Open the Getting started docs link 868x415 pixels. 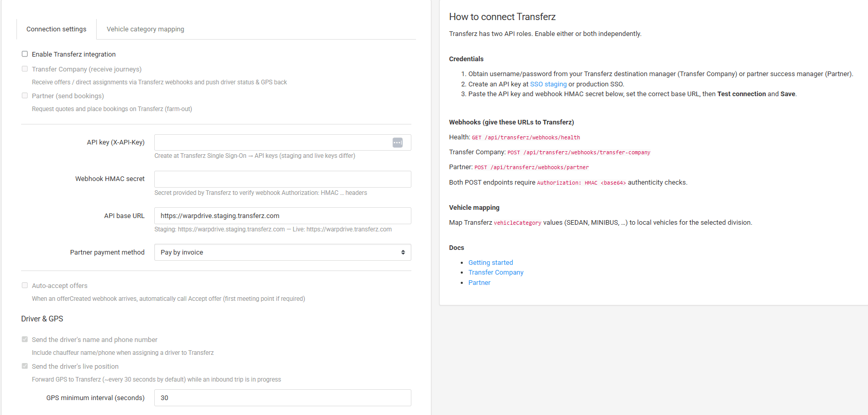coord(491,263)
